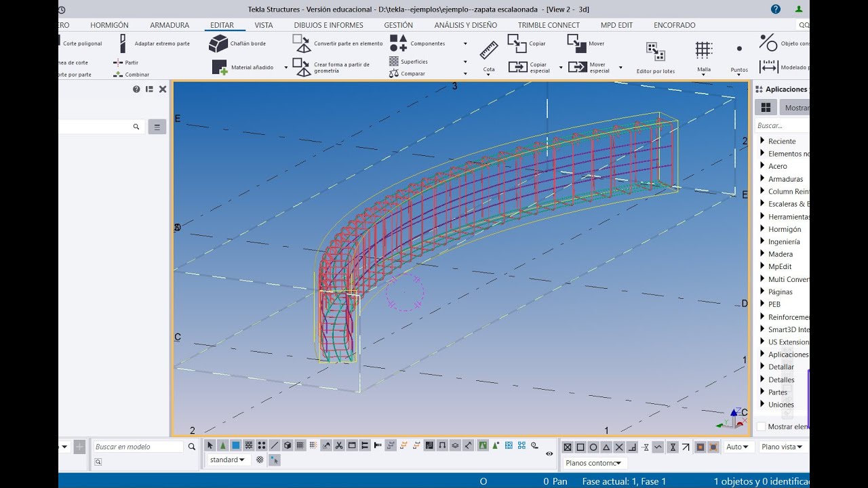Toggle snap to center circle switch

pos(593,447)
